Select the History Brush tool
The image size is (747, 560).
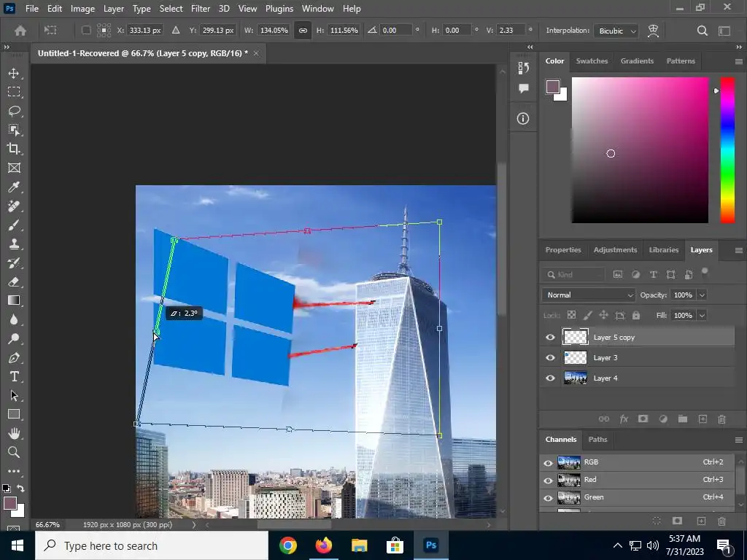(14, 262)
